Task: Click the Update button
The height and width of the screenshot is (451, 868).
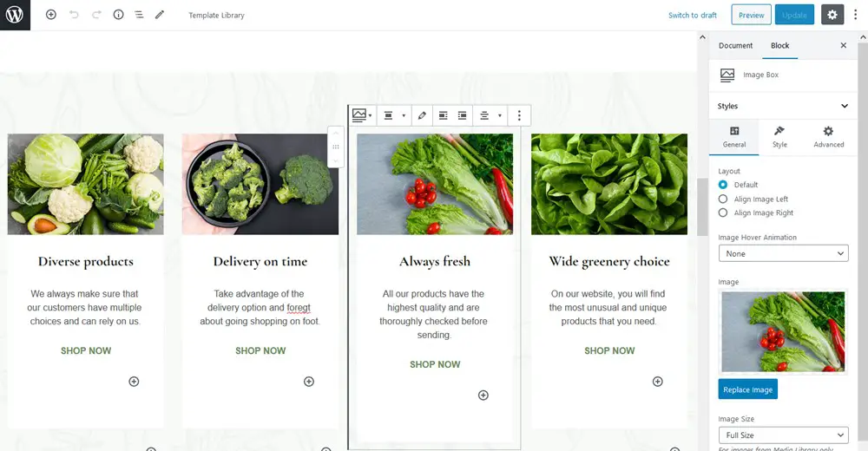Action: pyautogui.click(x=794, y=15)
